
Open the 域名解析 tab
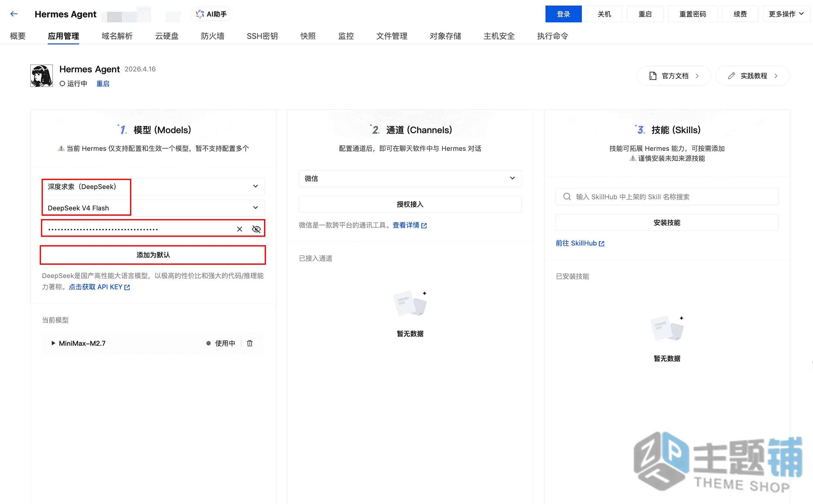(117, 36)
